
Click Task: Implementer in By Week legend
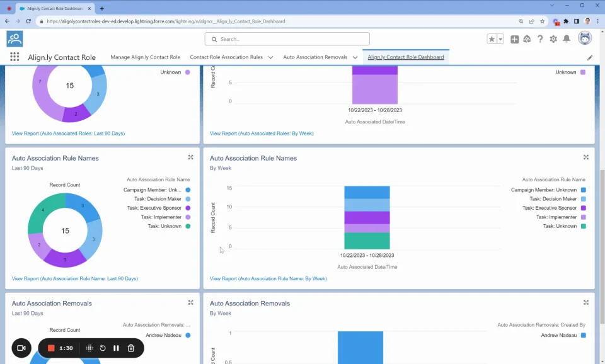click(556, 217)
